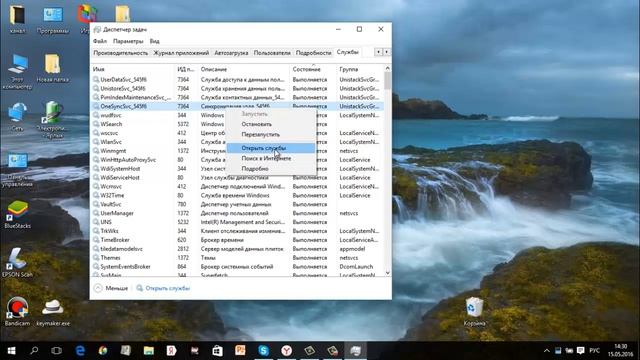Select the tiledatamodelsvc service row
Screen dimensions: 640x360
coord(237,249)
